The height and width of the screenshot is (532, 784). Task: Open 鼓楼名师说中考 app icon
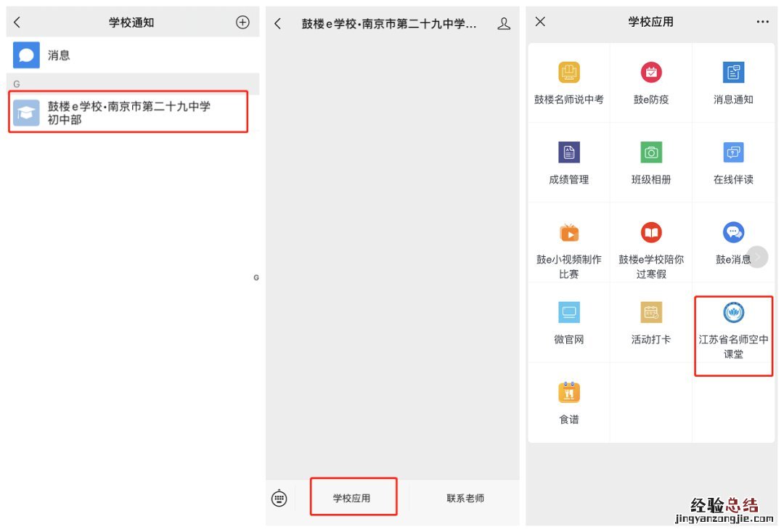coord(569,73)
